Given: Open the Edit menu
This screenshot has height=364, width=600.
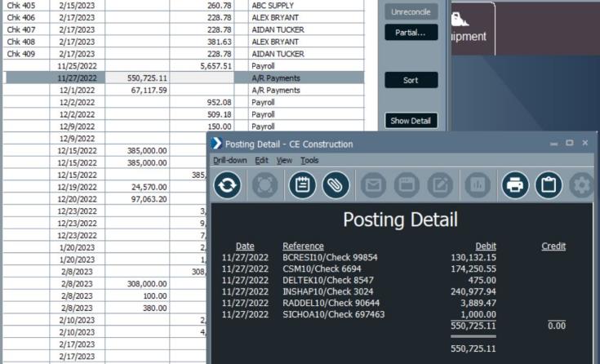Looking at the screenshot, I should point(261,161).
